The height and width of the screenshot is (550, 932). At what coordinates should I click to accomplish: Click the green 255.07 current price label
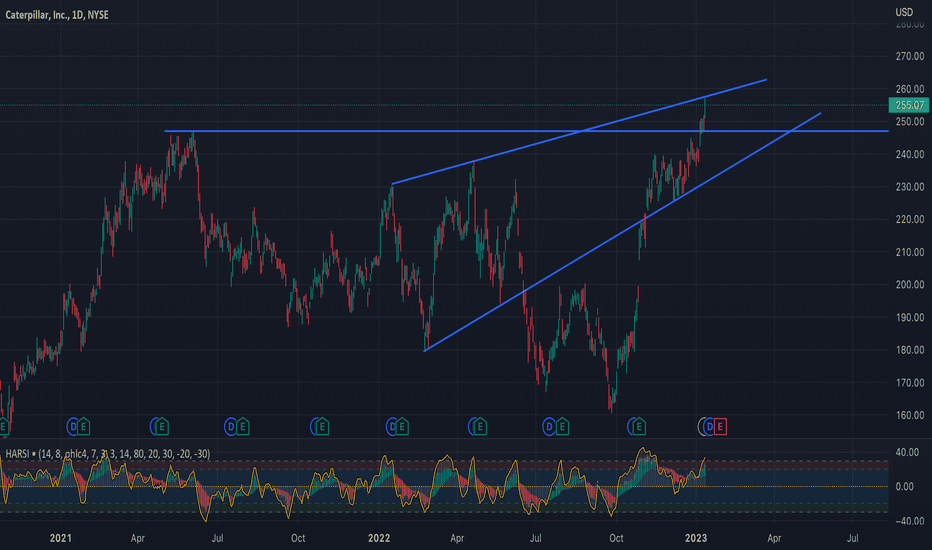[909, 105]
